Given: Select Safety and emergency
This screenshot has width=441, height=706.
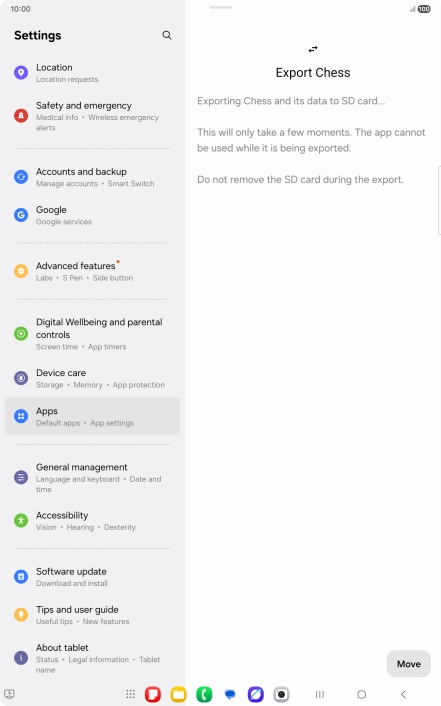Looking at the screenshot, I should tap(92, 116).
